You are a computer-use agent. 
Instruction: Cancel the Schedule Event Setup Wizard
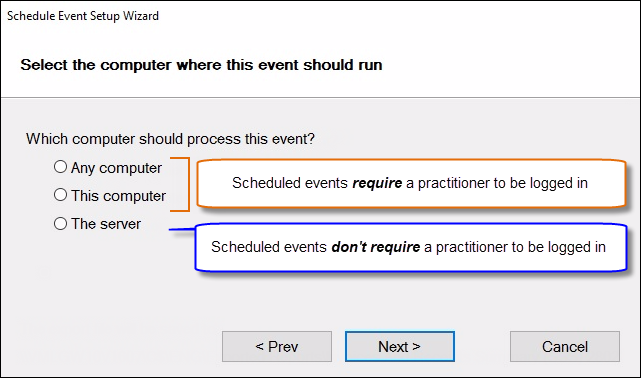565,347
